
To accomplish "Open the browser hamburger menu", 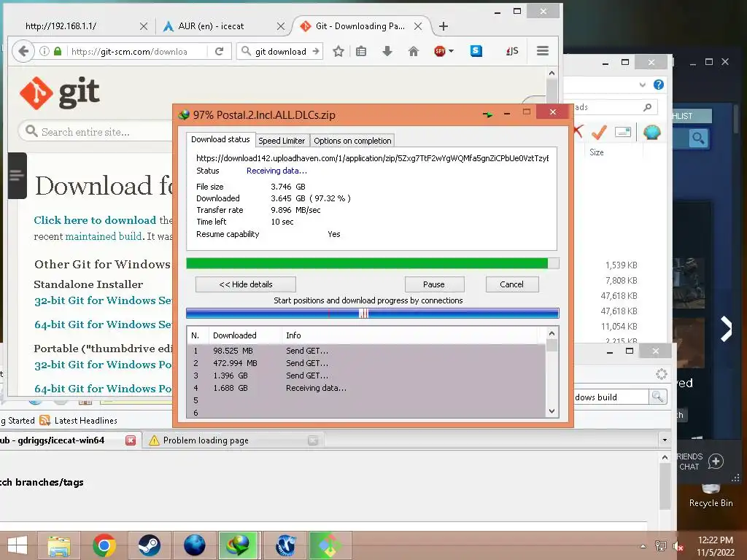I will point(543,51).
